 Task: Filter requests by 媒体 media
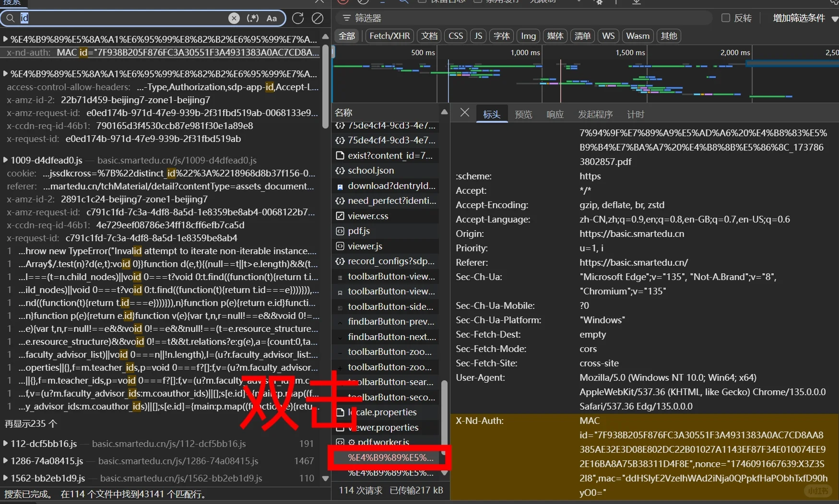555,36
